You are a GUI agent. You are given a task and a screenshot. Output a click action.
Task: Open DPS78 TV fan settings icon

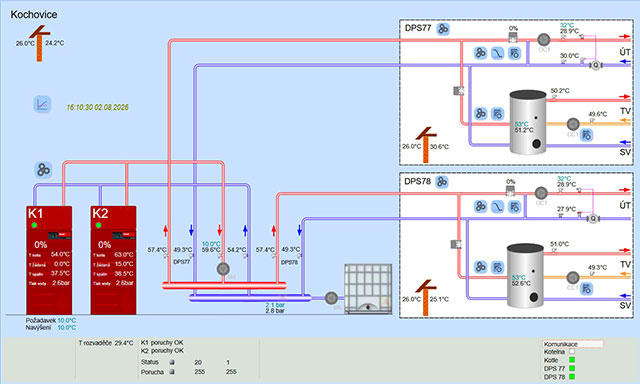coord(480,267)
